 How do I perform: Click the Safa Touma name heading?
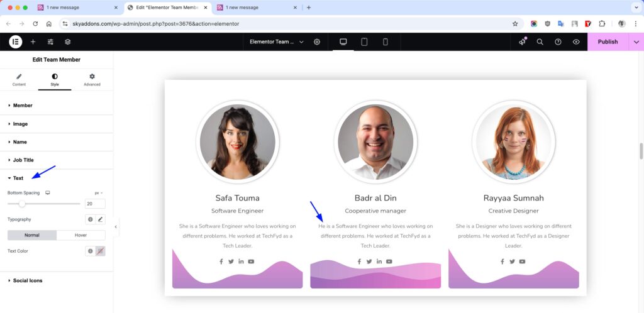(237, 198)
